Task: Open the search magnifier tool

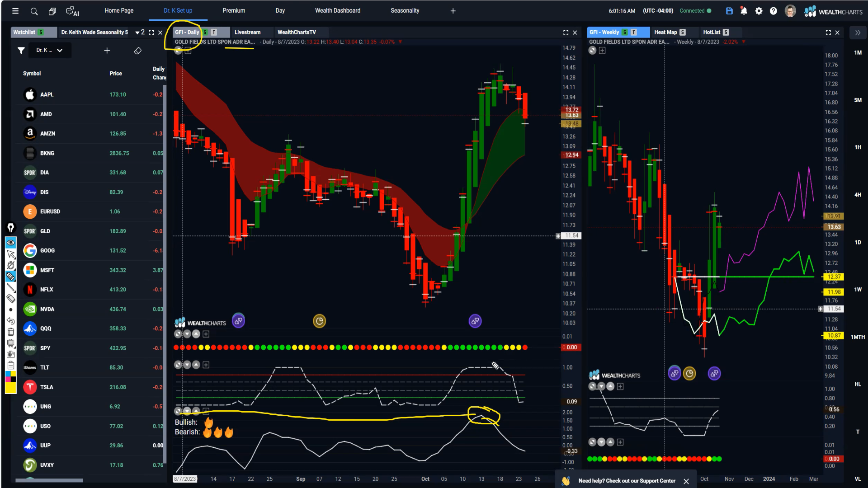Action: [x=34, y=11]
